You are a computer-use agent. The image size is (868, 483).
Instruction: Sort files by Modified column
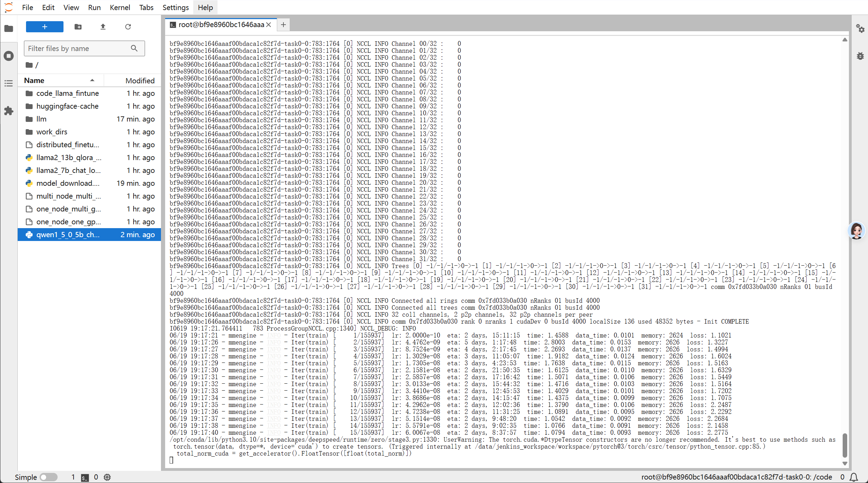(x=140, y=81)
